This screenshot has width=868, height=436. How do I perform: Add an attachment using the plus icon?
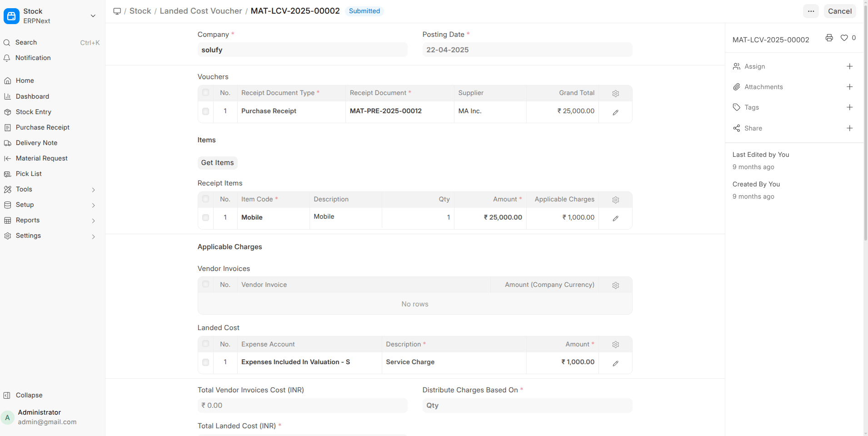click(x=849, y=87)
